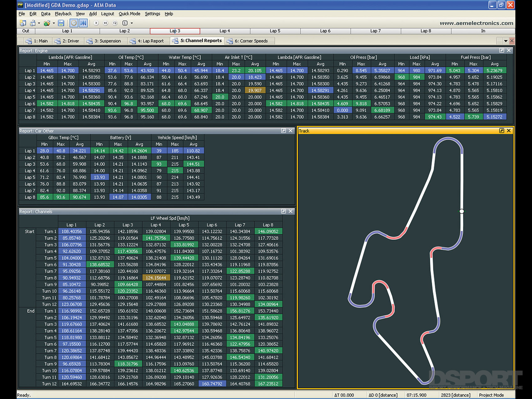
Task: Close the Car Other report panel
Action: click(x=290, y=131)
